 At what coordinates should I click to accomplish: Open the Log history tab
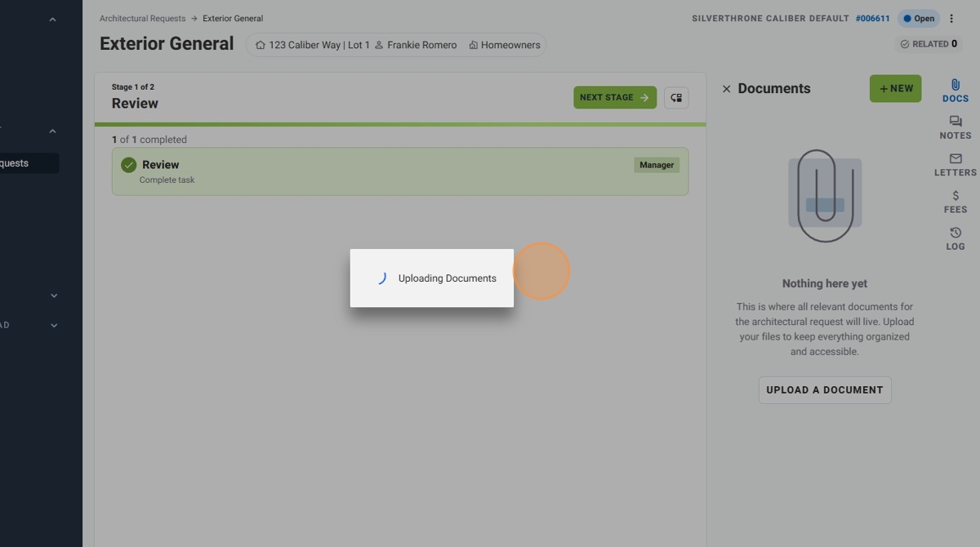(955, 238)
